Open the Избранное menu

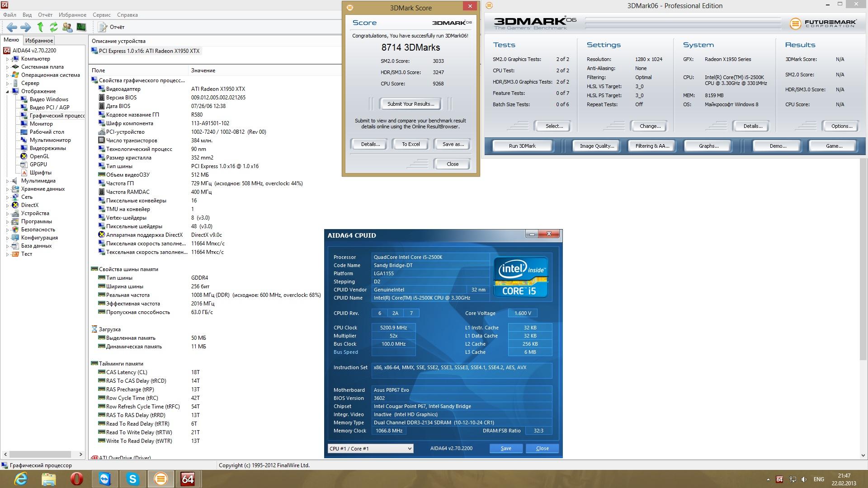tap(72, 15)
